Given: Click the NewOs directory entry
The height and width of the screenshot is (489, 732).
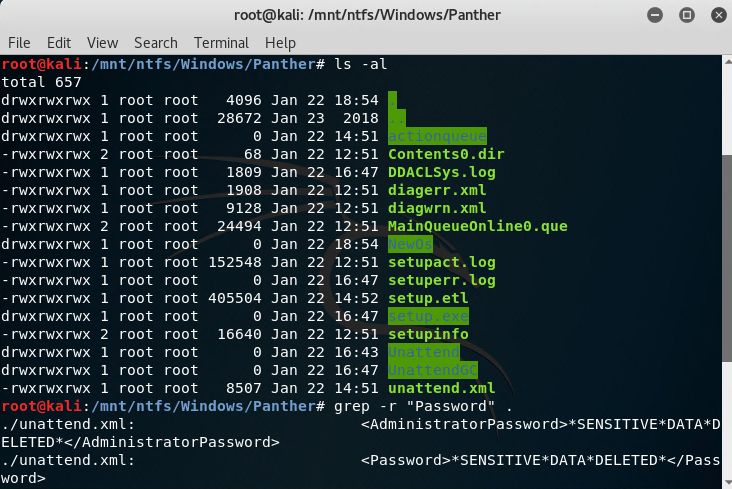Looking at the screenshot, I should (410, 244).
